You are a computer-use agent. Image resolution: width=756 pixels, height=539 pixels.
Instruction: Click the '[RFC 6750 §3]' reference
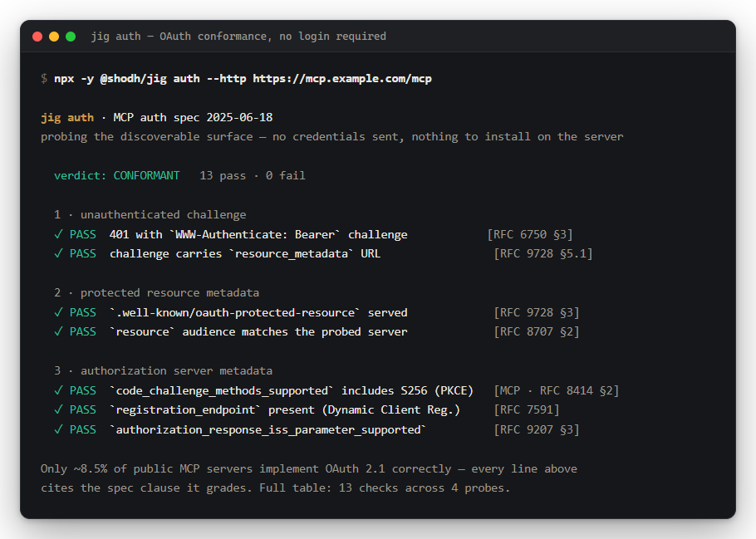pos(530,235)
